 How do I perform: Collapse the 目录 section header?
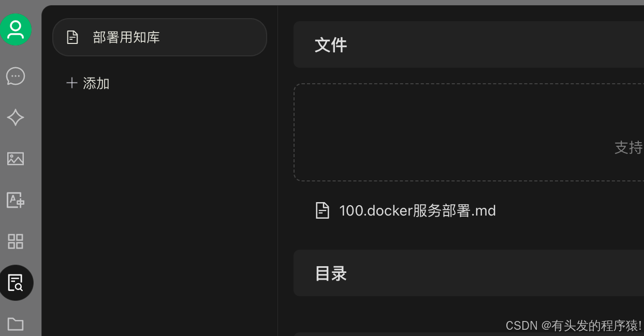tap(469, 273)
